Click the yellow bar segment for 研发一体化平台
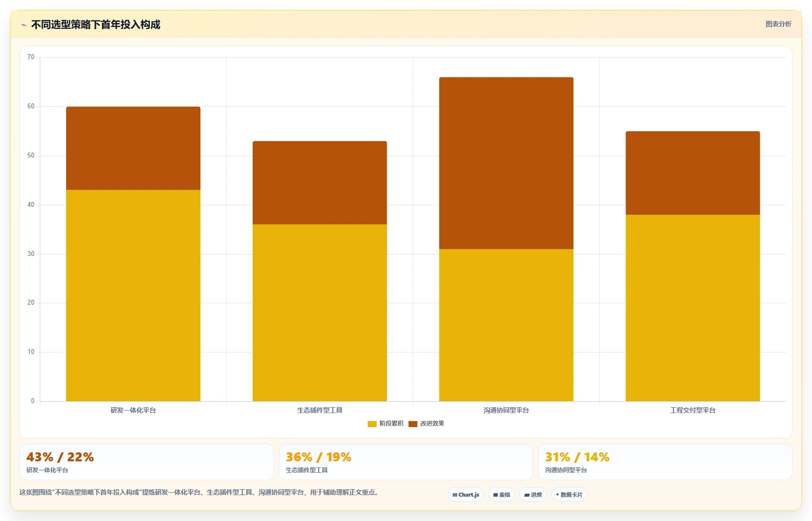812x521 pixels. click(x=133, y=295)
